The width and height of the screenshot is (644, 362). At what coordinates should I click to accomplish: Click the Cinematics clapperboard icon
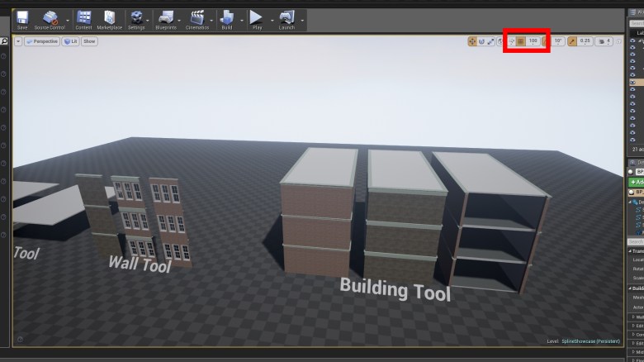tap(197, 18)
